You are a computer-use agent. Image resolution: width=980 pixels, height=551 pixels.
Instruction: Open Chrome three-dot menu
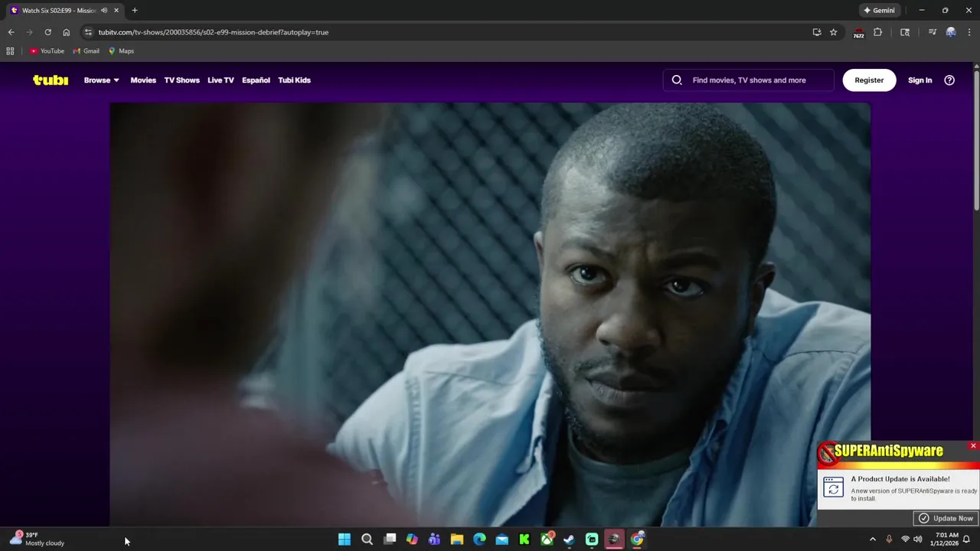(969, 32)
